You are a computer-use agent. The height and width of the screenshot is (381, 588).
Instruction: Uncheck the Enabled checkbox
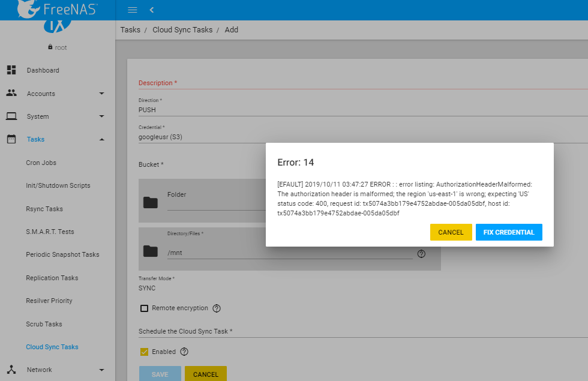click(145, 352)
